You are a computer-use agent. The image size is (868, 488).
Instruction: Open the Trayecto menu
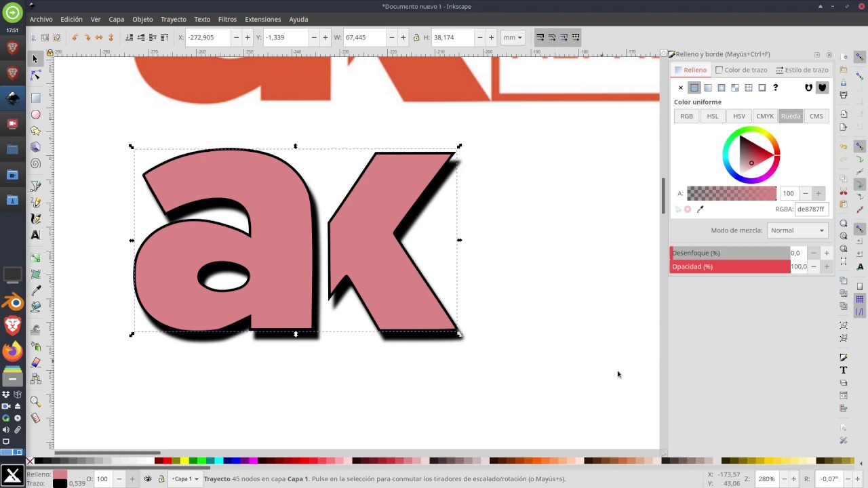[174, 19]
